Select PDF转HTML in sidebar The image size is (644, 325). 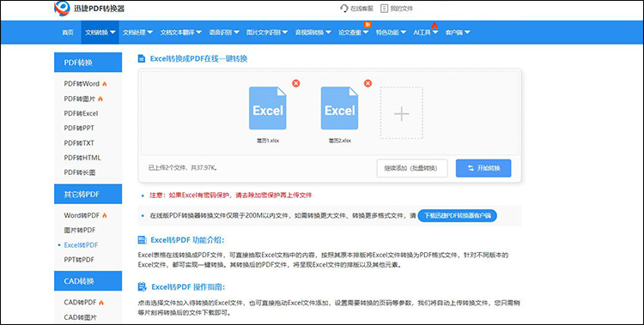coord(82,158)
